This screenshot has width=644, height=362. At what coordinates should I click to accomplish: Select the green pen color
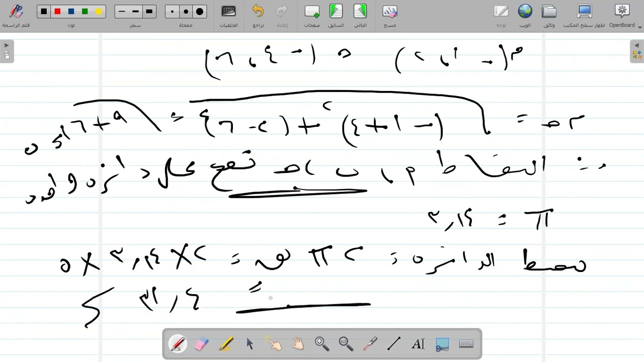[x=85, y=12]
